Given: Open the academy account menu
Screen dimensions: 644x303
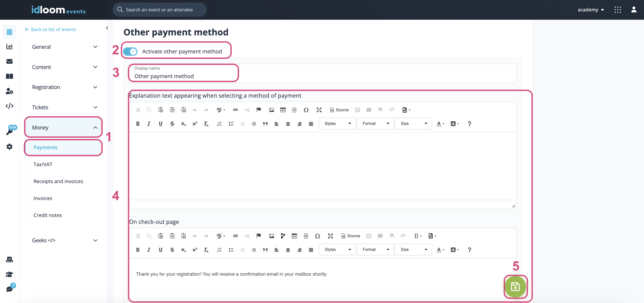Looking at the screenshot, I should (590, 10).
